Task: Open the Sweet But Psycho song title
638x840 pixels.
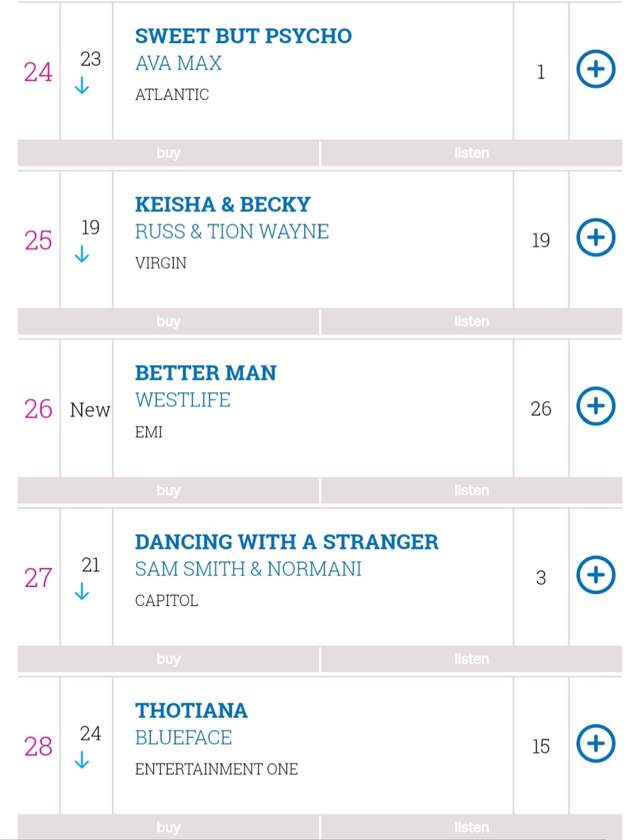Action: pos(243,36)
